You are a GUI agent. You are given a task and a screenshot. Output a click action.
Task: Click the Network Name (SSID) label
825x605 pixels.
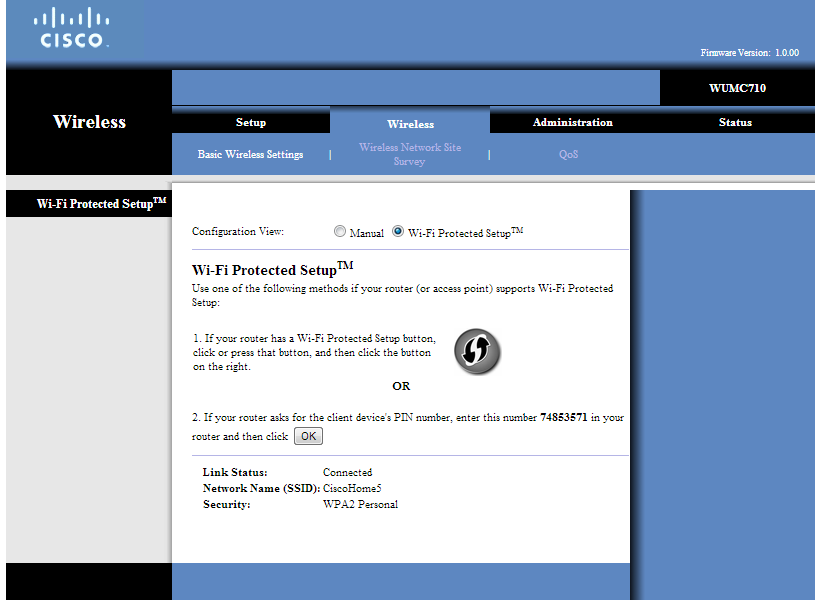point(261,488)
